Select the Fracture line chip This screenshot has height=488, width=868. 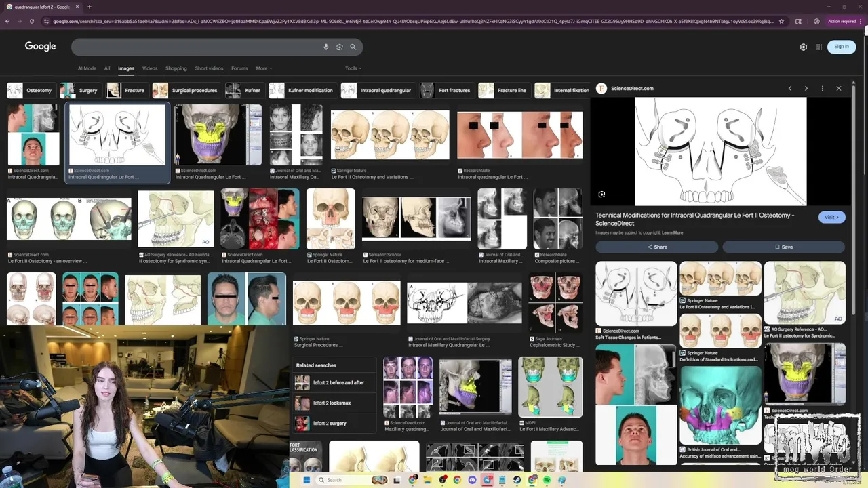(x=503, y=90)
